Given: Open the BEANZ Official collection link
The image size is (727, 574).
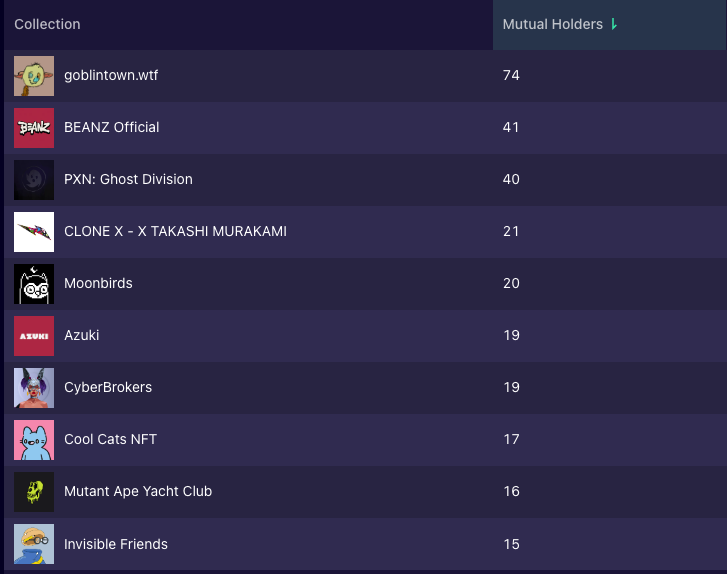Looking at the screenshot, I should 111,127.
